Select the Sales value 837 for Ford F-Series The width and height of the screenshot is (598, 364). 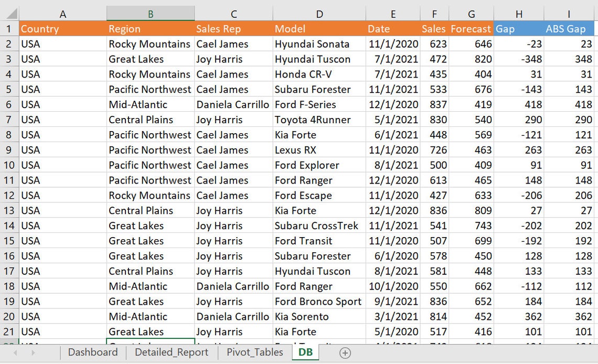pos(434,104)
